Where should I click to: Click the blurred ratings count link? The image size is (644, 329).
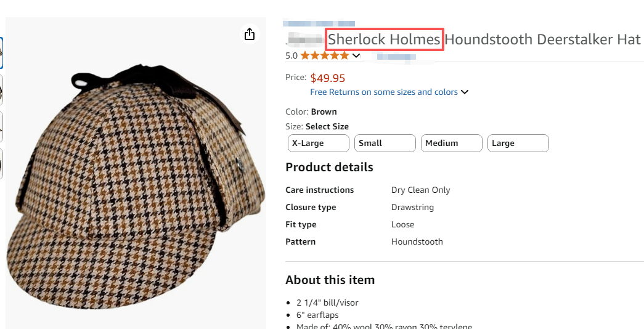396,56
